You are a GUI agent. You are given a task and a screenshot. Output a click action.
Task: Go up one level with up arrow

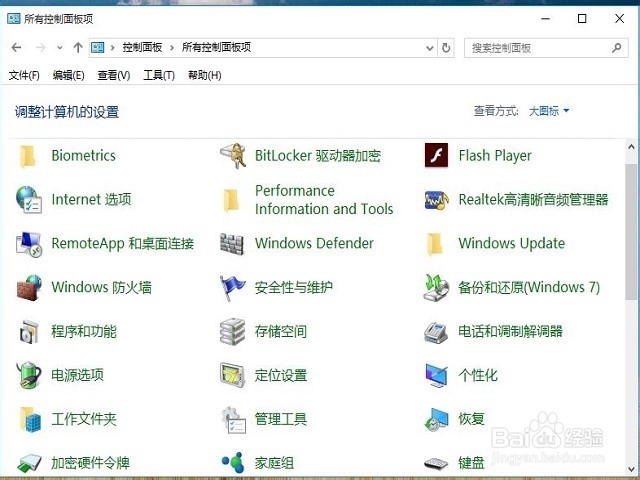coord(78,48)
